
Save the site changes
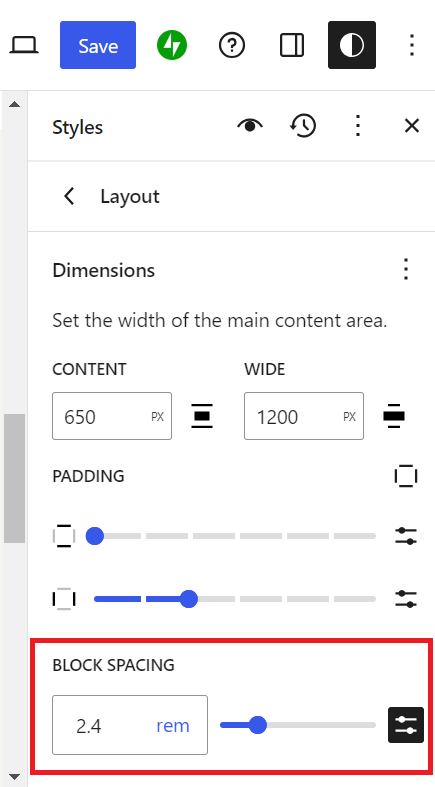(98, 45)
